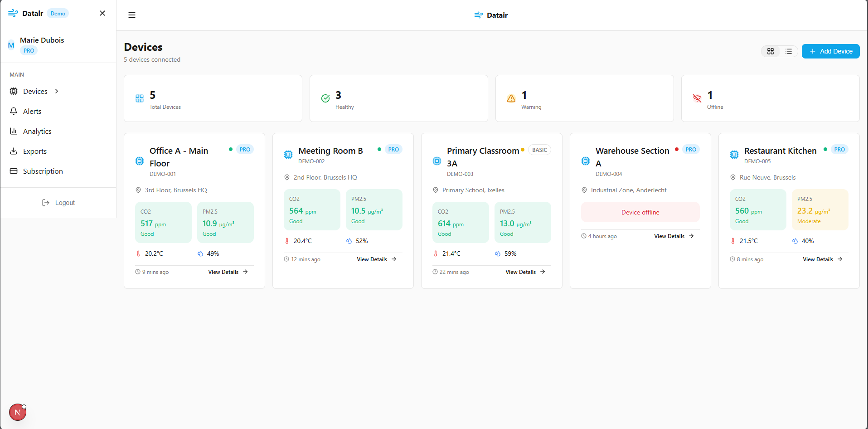Click the humidity icon next to 52%
This screenshot has height=429, width=868.
[349, 241]
